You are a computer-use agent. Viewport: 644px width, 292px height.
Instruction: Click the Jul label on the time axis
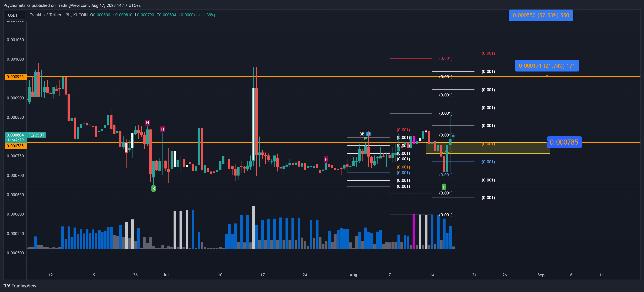coord(165,275)
